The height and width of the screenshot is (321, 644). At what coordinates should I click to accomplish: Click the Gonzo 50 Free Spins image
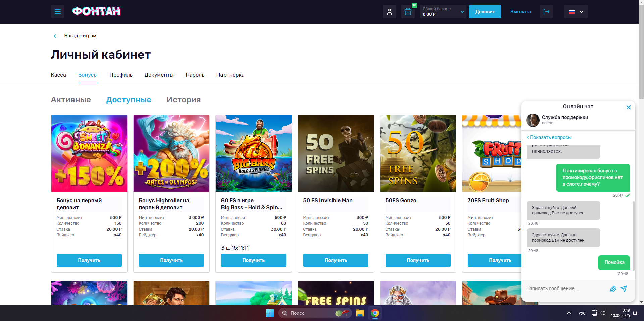pos(418,153)
